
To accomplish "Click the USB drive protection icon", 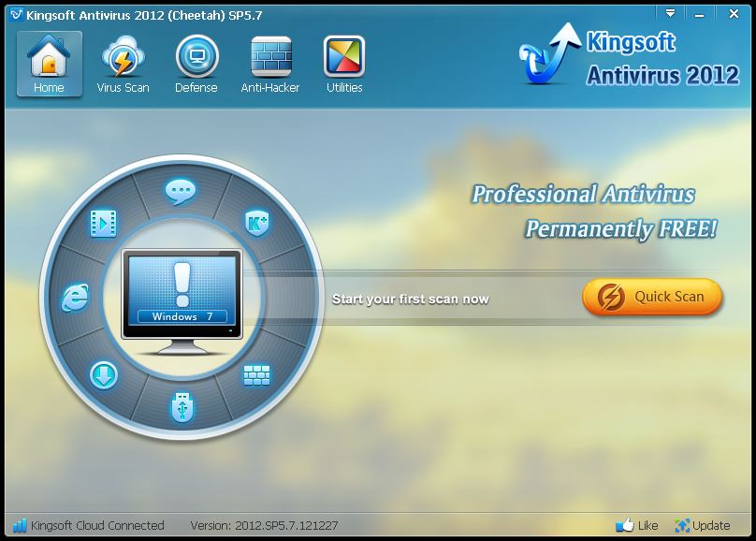I will pyautogui.click(x=182, y=407).
